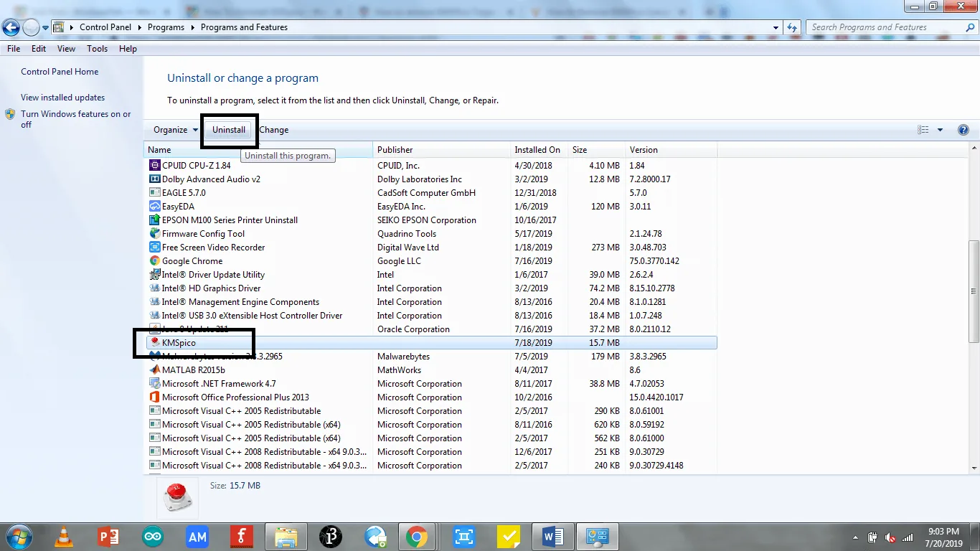Open the Tools menu
This screenshot has height=551, width=980.
tap(97, 49)
